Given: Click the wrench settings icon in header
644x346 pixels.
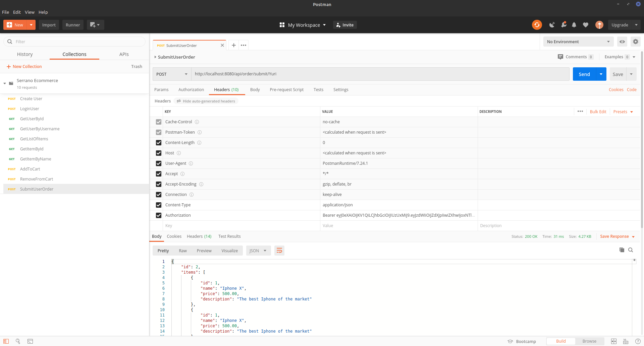Looking at the screenshot, I should tap(563, 25).
